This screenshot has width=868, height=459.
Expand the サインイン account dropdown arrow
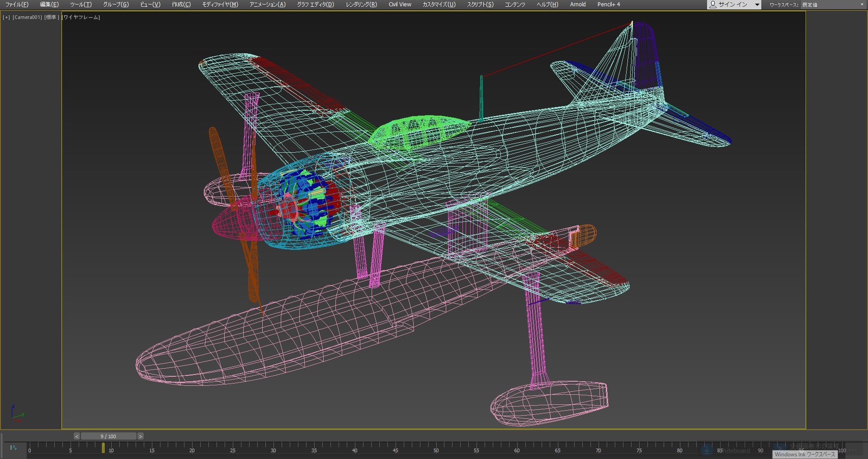click(x=757, y=5)
